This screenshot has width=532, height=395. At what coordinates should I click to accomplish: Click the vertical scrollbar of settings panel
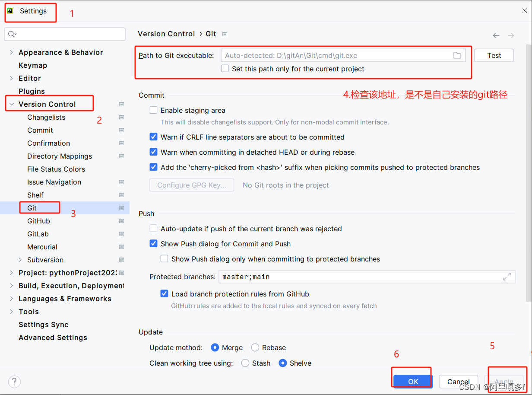pyautogui.click(x=529, y=173)
